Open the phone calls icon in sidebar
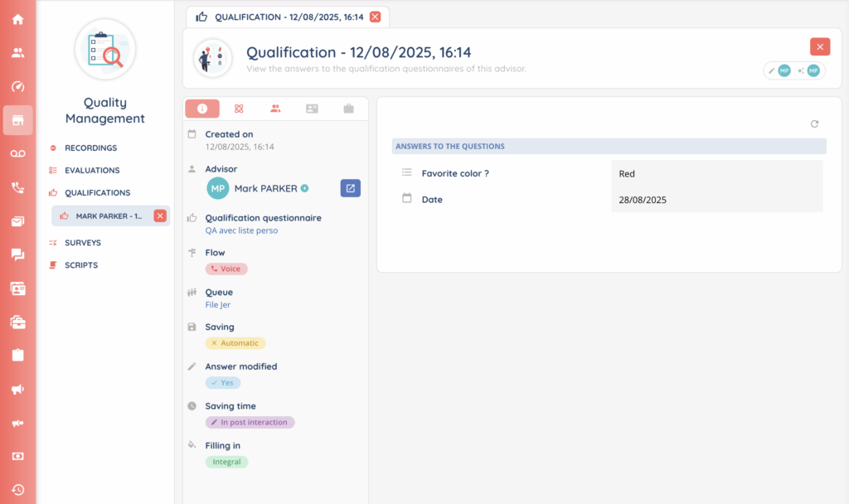The image size is (849, 504). pos(17,188)
